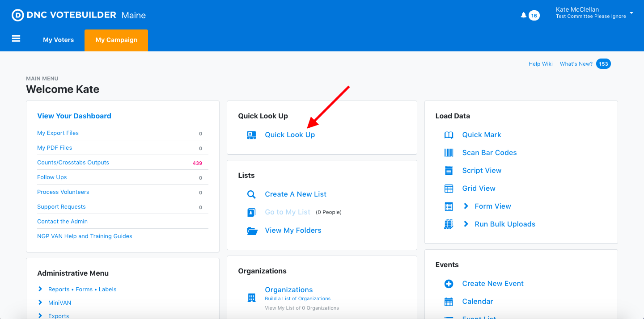Open the hamburger main menu icon

coord(16,39)
